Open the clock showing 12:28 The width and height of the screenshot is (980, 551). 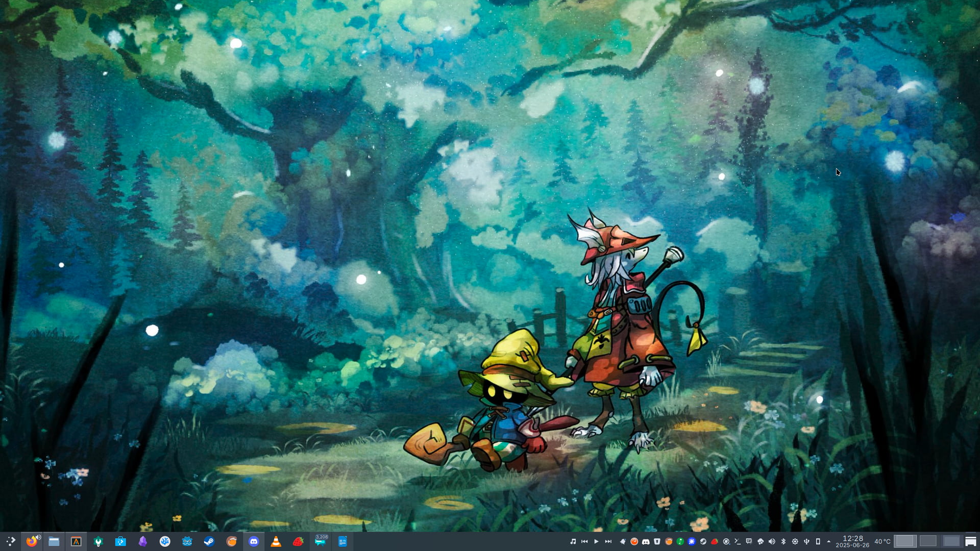coord(852,541)
